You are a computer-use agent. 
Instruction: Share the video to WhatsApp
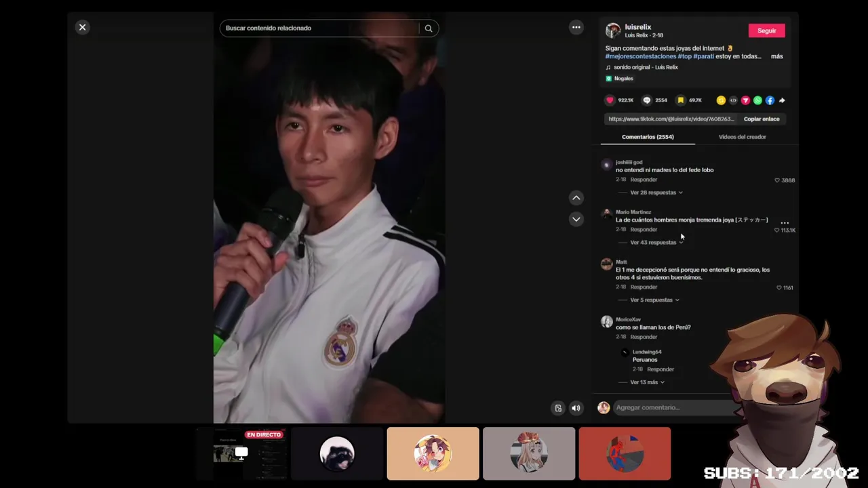coord(757,100)
